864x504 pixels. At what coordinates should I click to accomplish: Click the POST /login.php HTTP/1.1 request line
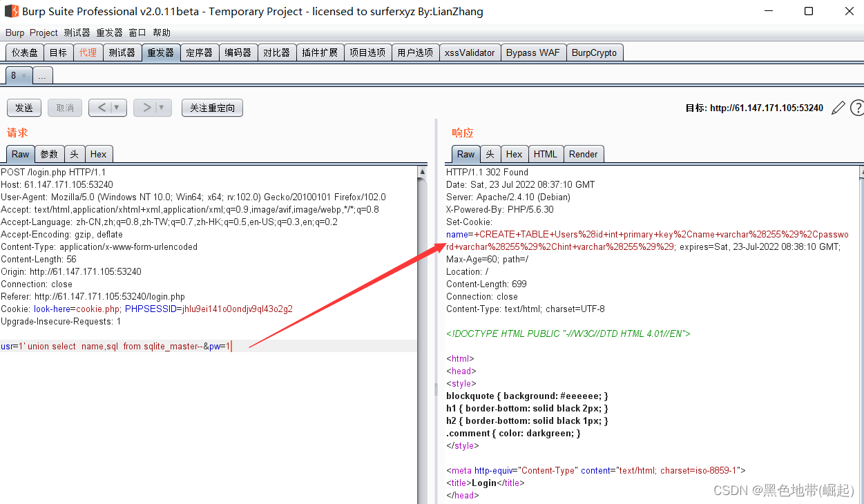coord(53,172)
